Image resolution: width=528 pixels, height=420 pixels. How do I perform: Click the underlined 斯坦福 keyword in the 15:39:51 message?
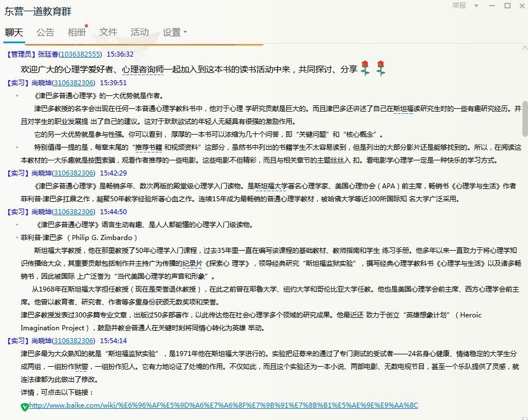tap(403, 109)
